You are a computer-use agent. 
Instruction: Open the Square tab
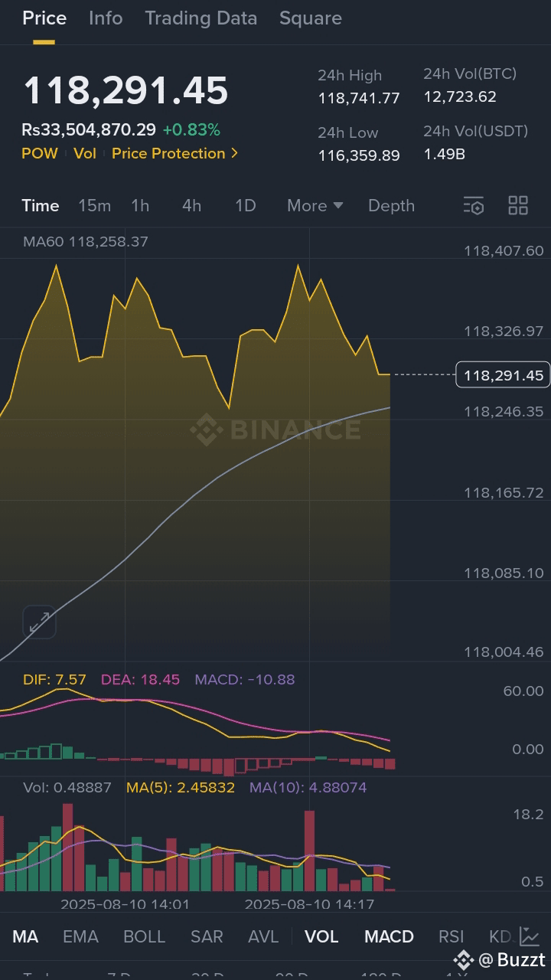pos(311,18)
